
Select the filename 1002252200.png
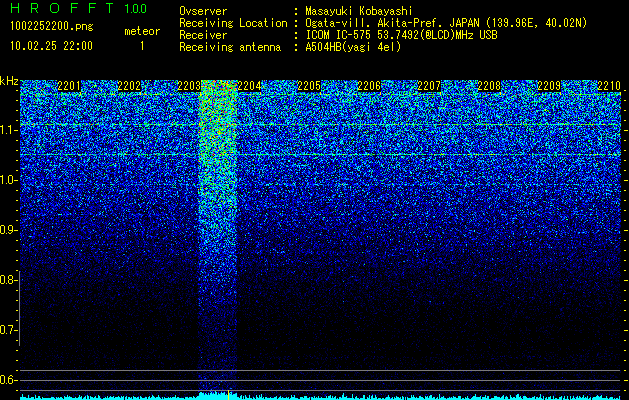tap(52, 27)
